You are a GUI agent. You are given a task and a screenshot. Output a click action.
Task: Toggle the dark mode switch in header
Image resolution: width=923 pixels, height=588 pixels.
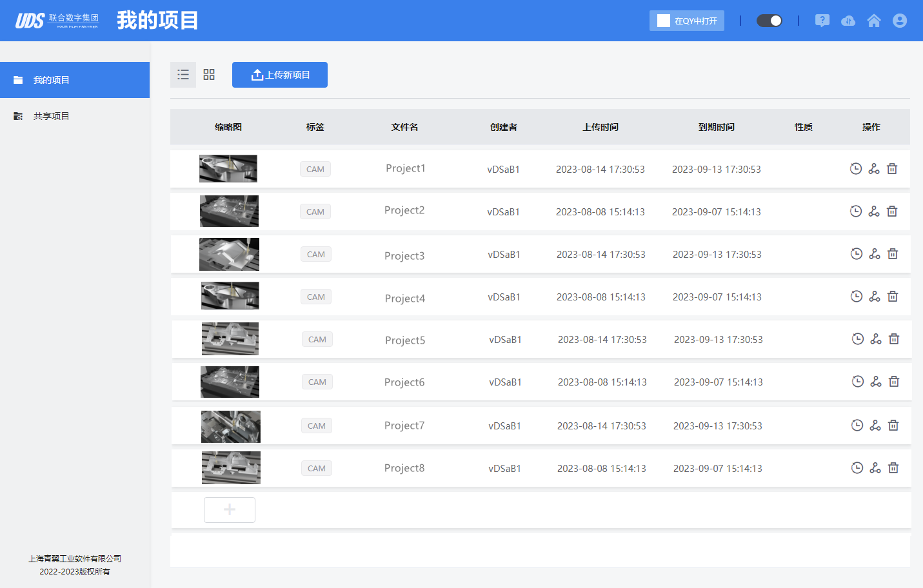tap(769, 21)
